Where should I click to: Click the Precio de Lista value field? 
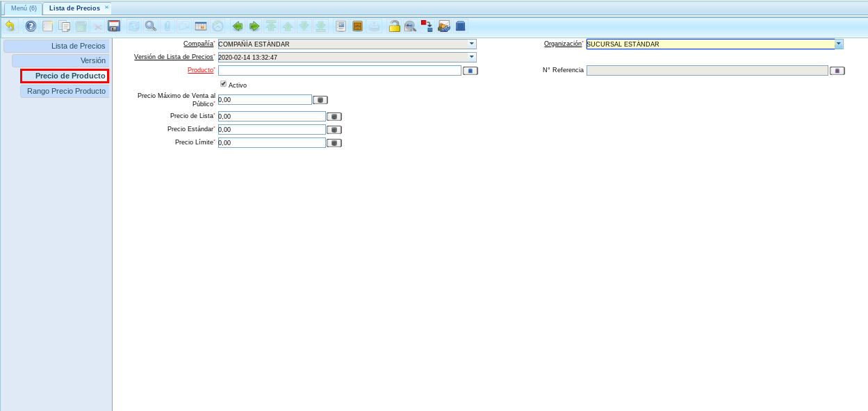coord(272,117)
